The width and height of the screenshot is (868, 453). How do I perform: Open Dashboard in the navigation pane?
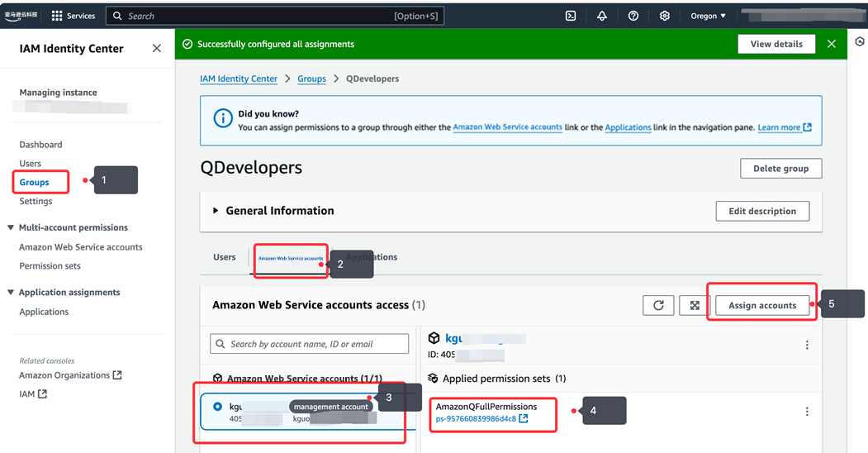coord(41,145)
